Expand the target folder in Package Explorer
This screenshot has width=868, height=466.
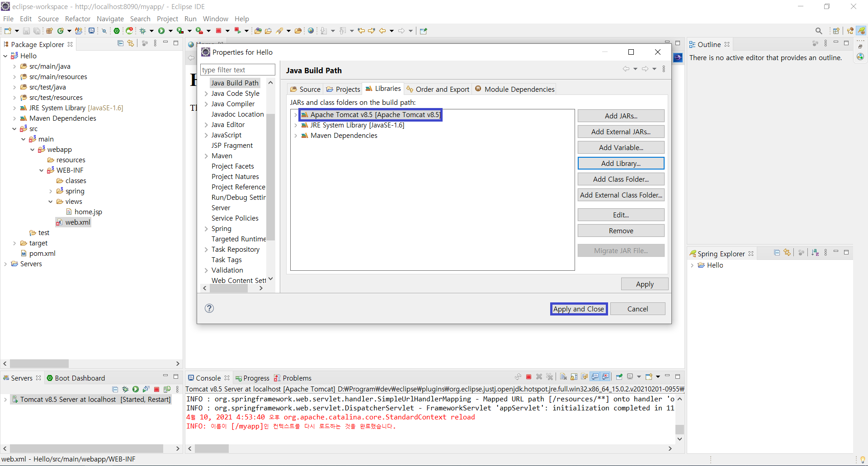pos(14,243)
